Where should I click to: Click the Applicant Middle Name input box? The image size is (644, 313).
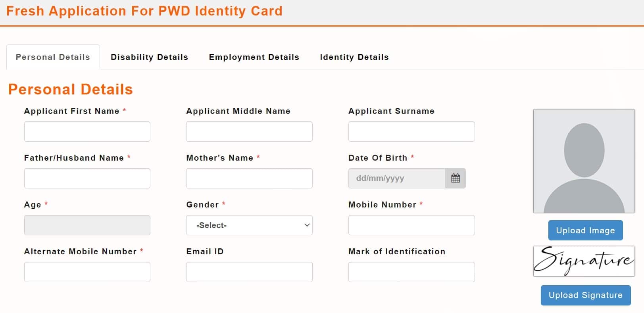tap(249, 131)
